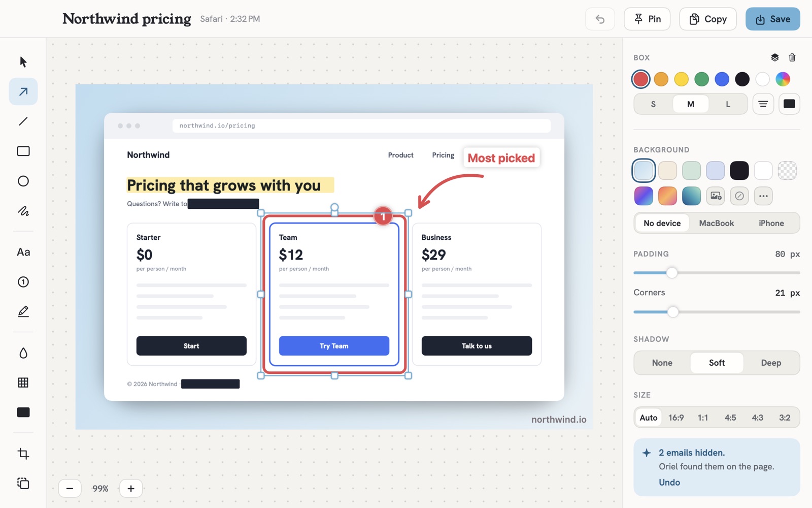Screen dimensions: 812x508
Task: Click the Save button
Action: 773,19
